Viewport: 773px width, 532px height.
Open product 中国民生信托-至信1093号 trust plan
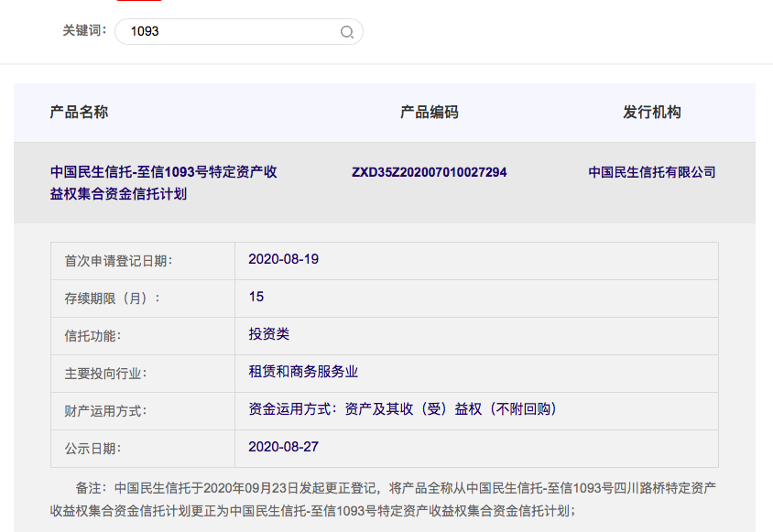click(x=163, y=183)
